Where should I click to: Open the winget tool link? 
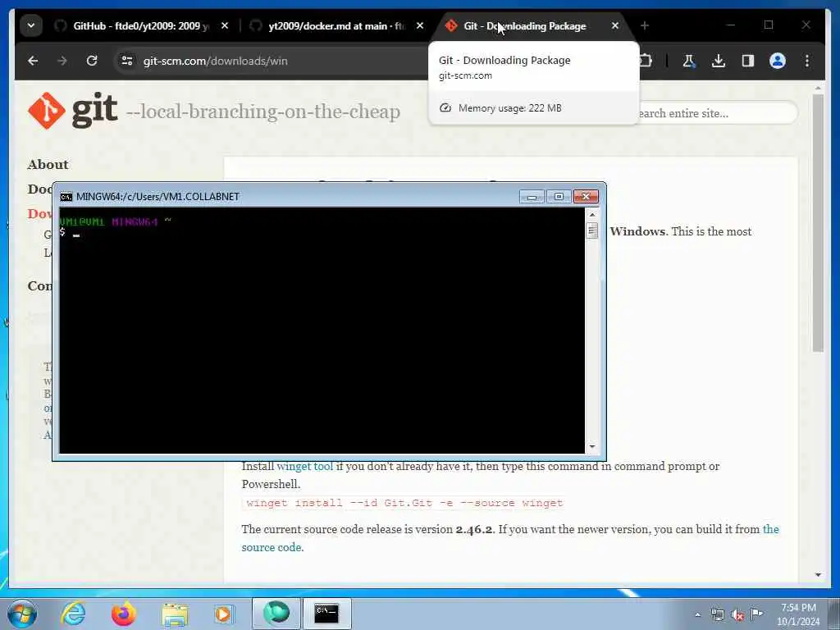click(x=305, y=466)
